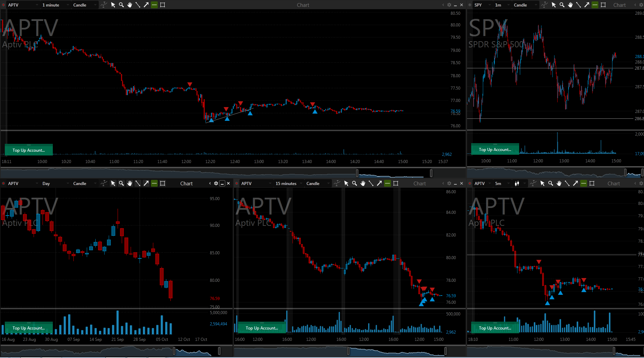Activate zoom magnifier in APTV 15 minutes chart
This screenshot has width=644, height=358.
(x=355, y=183)
